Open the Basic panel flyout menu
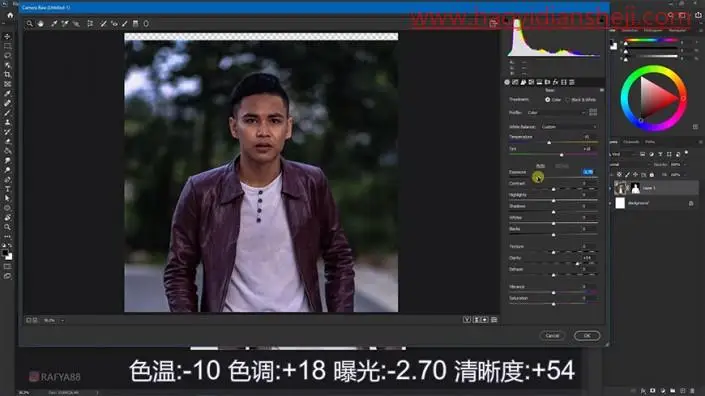Image resolution: width=705 pixels, height=396 pixels. tap(602, 90)
